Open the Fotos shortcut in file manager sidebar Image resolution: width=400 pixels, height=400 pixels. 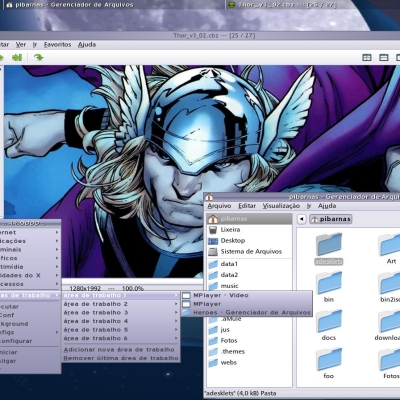[x=229, y=340]
